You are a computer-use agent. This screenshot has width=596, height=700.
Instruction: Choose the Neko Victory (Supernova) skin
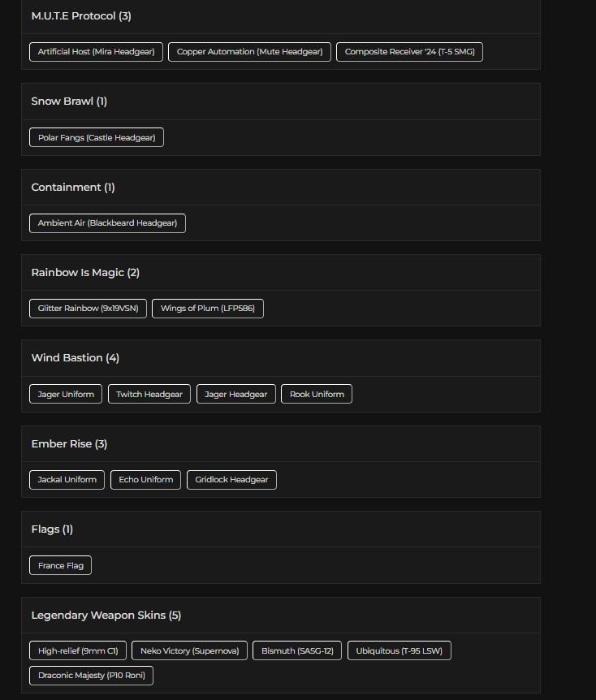189,651
